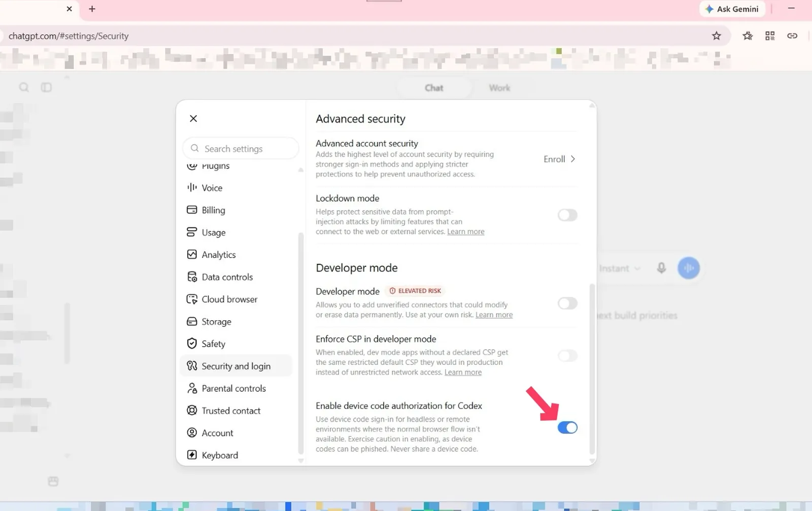Open the browser extensions grid icon
Image resolution: width=812 pixels, height=511 pixels.
770,36
